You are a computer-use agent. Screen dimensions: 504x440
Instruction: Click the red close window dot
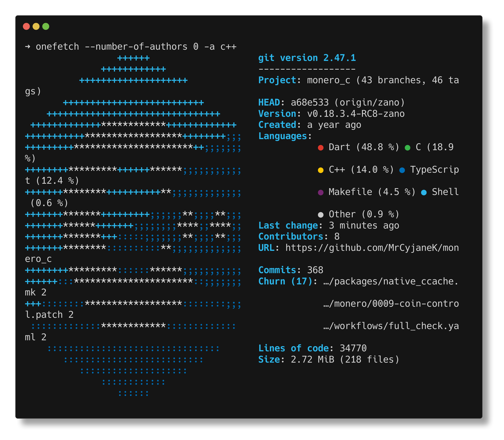pyautogui.click(x=26, y=26)
